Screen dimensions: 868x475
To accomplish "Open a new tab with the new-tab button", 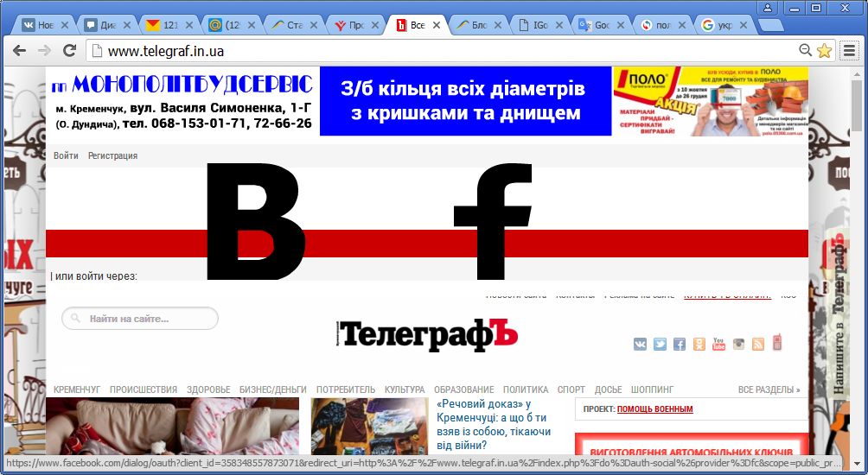I will tap(770, 25).
